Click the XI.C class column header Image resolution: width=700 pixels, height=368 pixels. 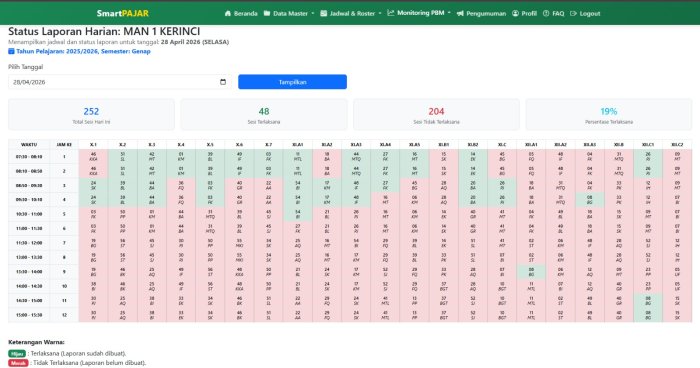tap(502, 144)
